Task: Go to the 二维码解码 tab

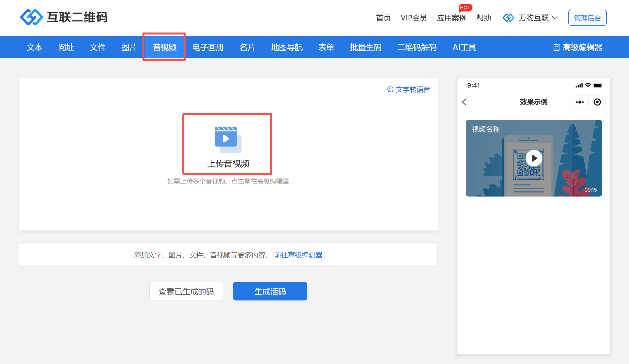Action: (x=417, y=47)
